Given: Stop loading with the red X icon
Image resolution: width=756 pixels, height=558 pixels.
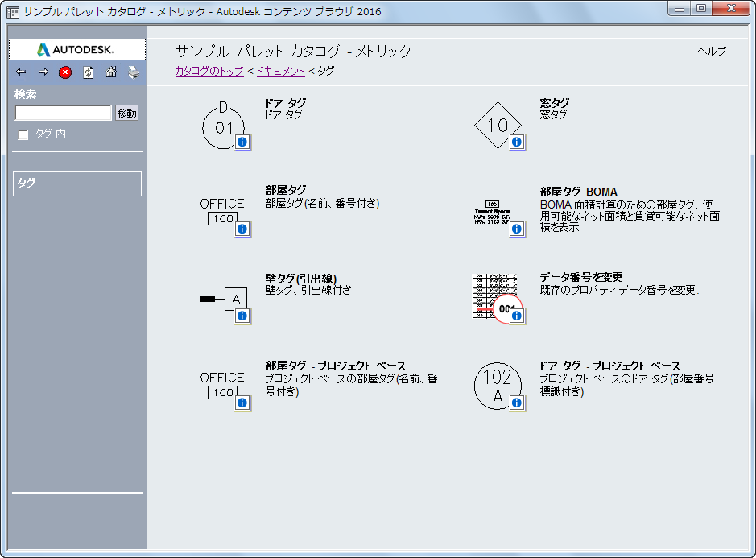Looking at the screenshot, I should [65, 72].
